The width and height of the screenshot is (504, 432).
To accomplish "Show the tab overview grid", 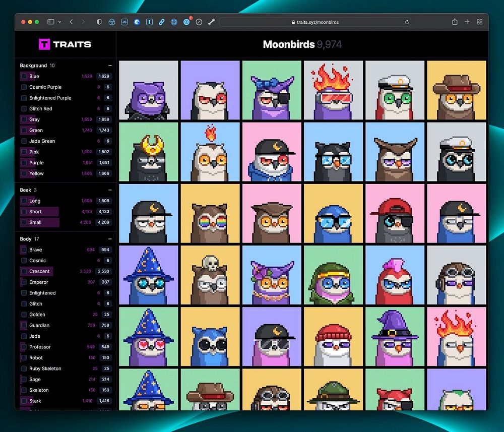I will [480, 22].
